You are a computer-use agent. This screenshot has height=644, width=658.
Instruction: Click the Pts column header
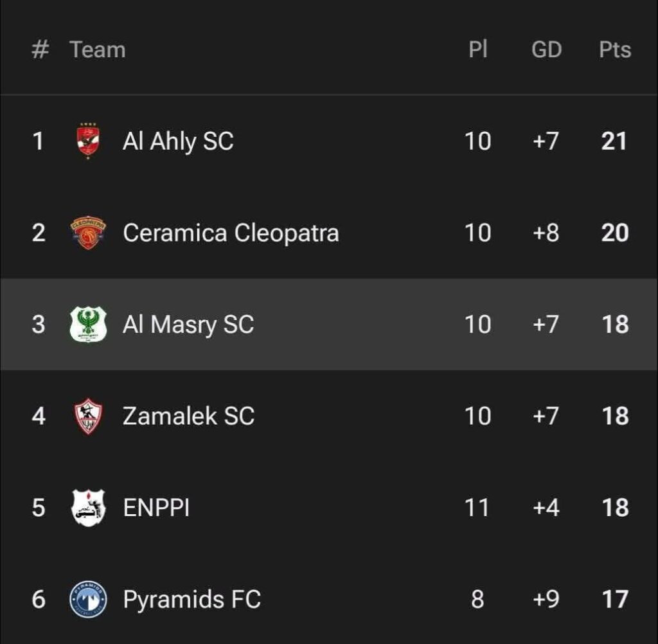[615, 49]
